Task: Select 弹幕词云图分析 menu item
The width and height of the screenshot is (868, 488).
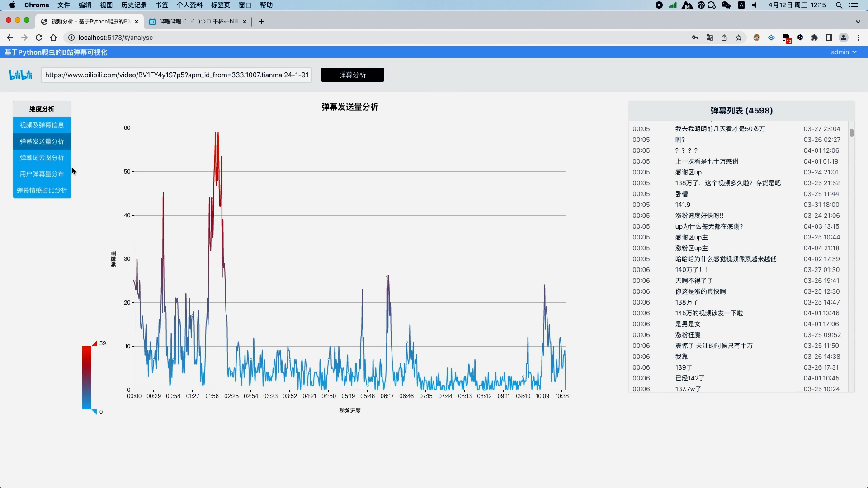Action: 42,158
